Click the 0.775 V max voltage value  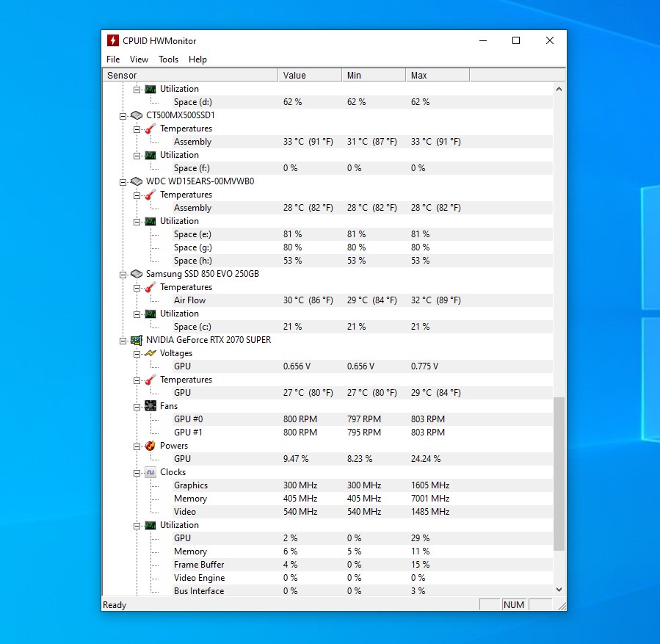tap(424, 366)
